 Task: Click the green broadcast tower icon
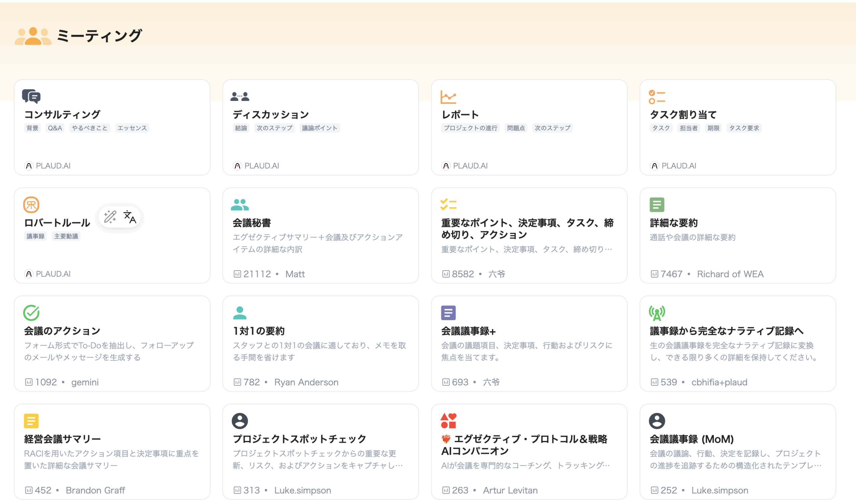pyautogui.click(x=657, y=313)
